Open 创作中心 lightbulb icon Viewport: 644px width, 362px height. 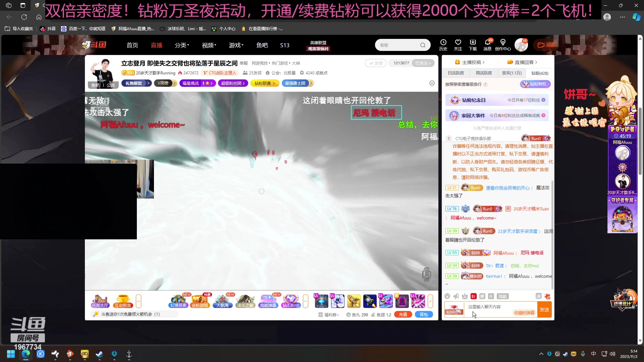click(x=503, y=45)
